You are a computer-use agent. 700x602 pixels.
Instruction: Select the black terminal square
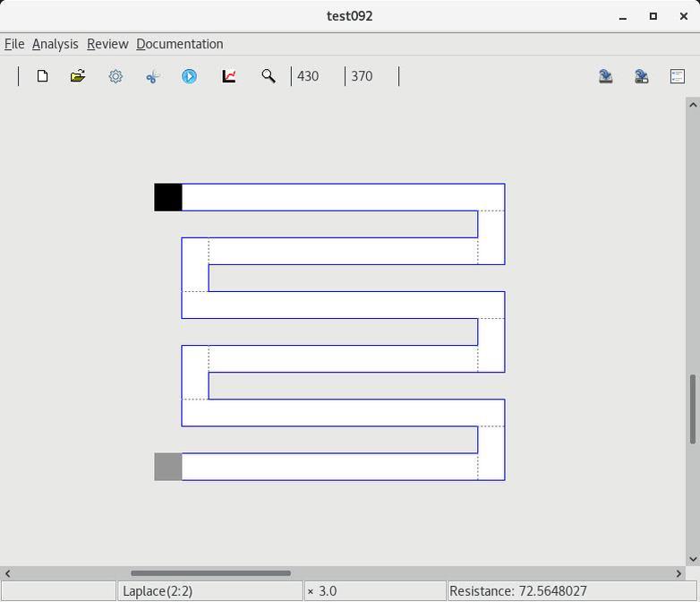pyautogui.click(x=168, y=197)
